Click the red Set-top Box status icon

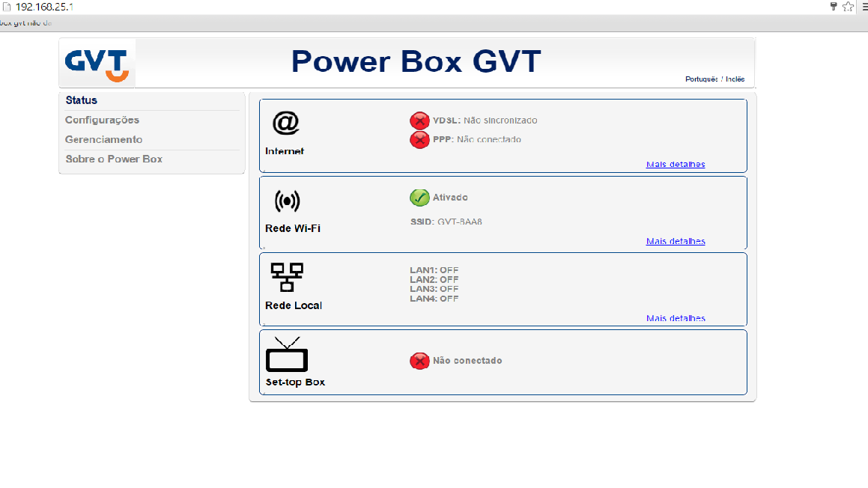(x=419, y=361)
